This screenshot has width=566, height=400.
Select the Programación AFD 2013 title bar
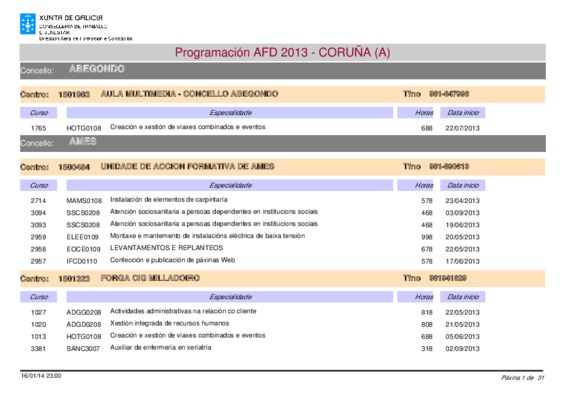pyautogui.click(x=283, y=52)
